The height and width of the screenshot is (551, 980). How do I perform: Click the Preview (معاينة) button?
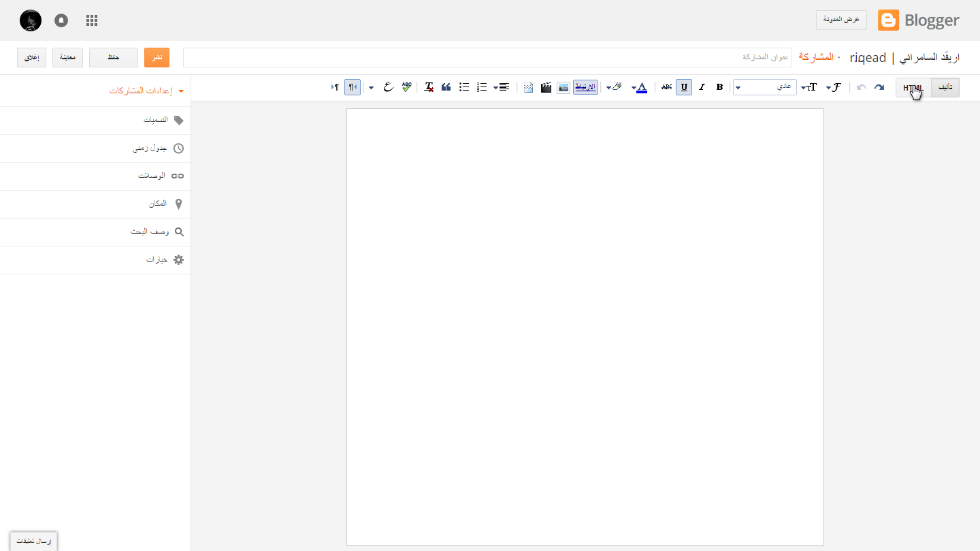67,57
